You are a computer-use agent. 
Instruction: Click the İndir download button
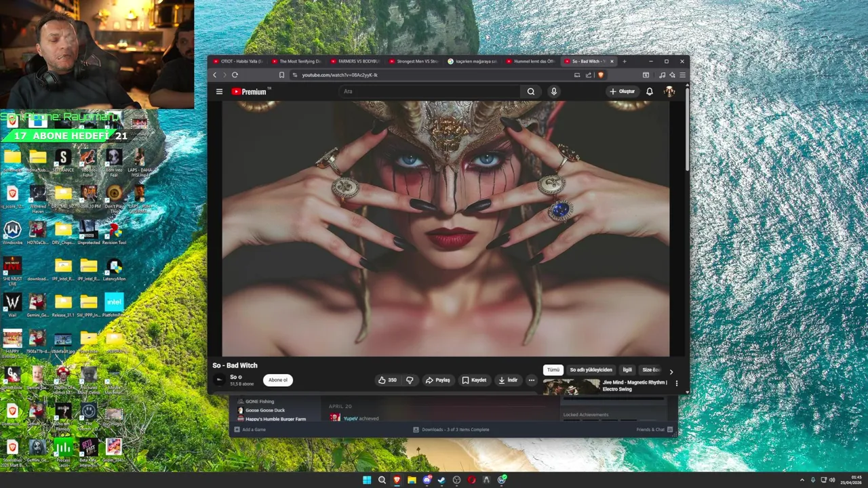click(x=507, y=380)
